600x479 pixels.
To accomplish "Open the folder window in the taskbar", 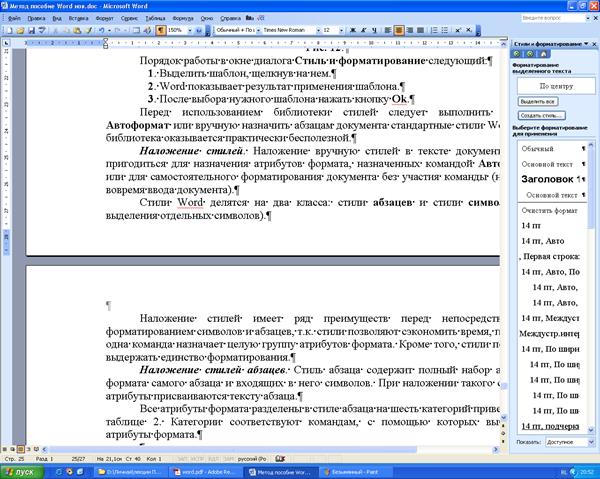I will 133,472.
